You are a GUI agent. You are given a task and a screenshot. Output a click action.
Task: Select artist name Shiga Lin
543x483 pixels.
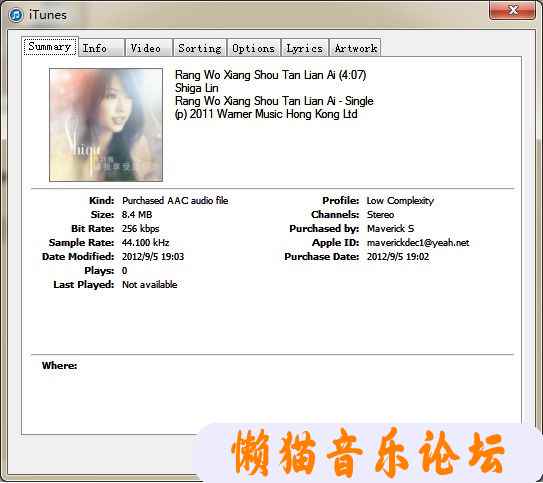(196, 88)
